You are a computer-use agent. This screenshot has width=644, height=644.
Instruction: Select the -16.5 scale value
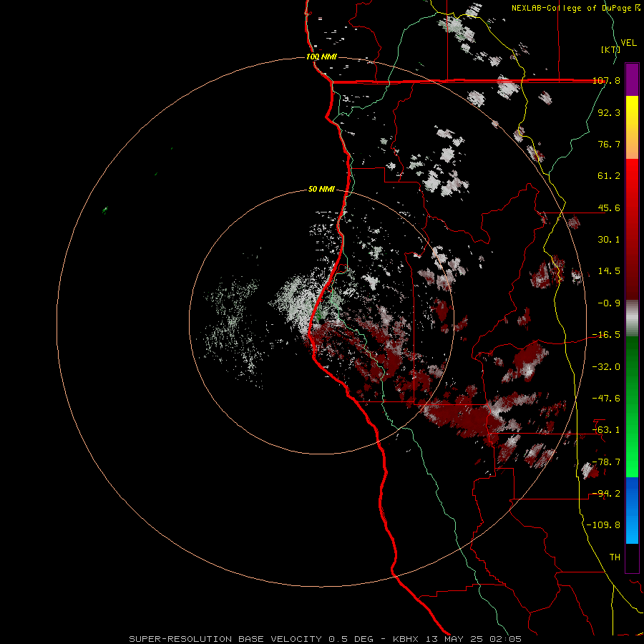[x=606, y=335]
